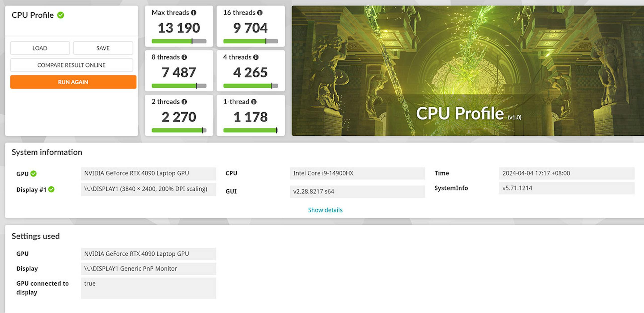Click the green checkmark next to GPU label
644x313 pixels.
[x=33, y=174]
